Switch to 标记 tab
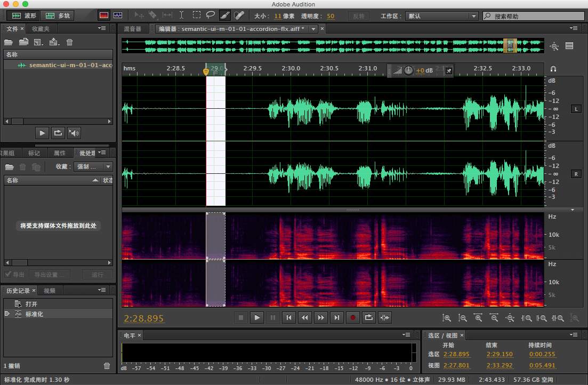588x385 pixels. tap(34, 153)
